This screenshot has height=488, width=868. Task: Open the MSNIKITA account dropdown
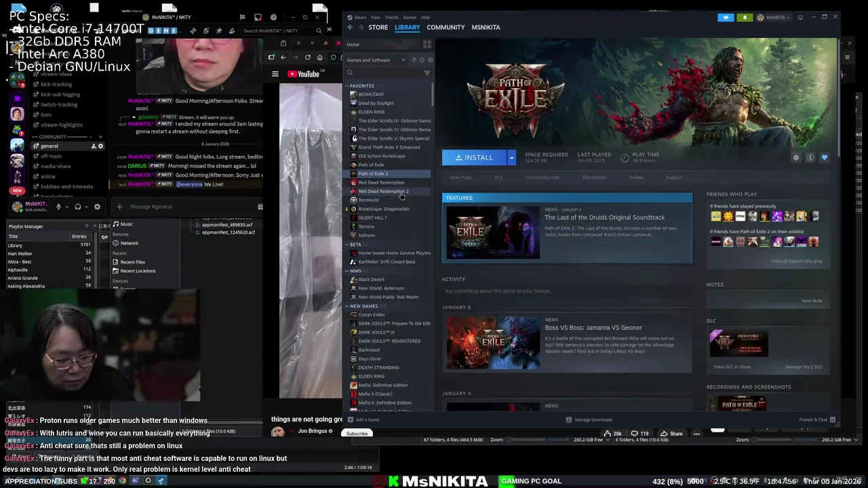coord(774,17)
